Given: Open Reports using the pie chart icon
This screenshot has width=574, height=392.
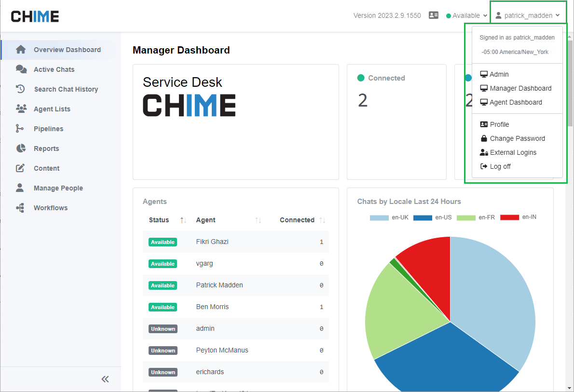Looking at the screenshot, I should coord(21,149).
